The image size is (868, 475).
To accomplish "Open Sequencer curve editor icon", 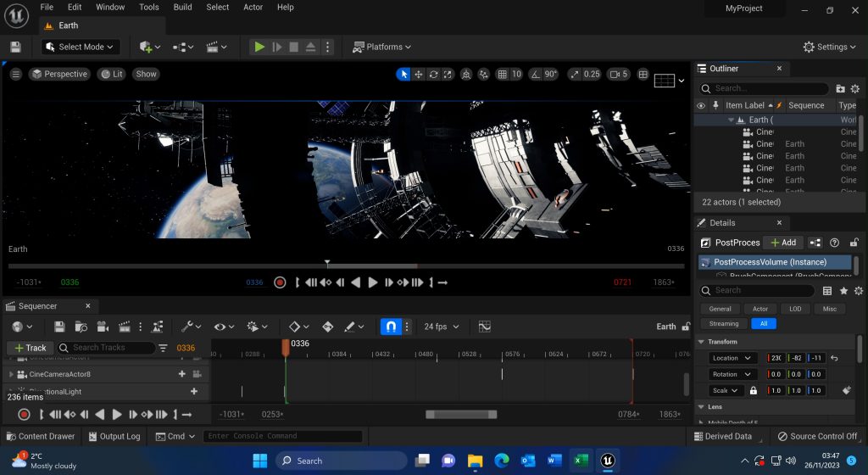I will tap(484, 327).
